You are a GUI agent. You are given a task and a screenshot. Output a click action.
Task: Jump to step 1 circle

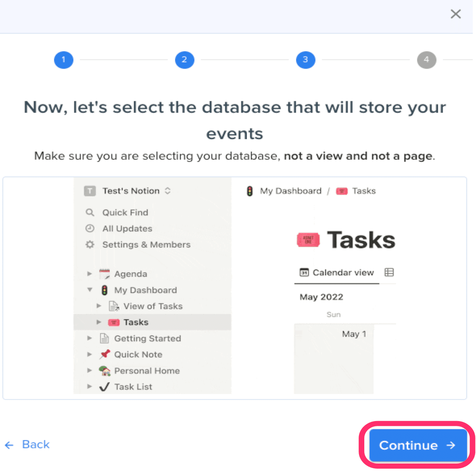coord(63,60)
